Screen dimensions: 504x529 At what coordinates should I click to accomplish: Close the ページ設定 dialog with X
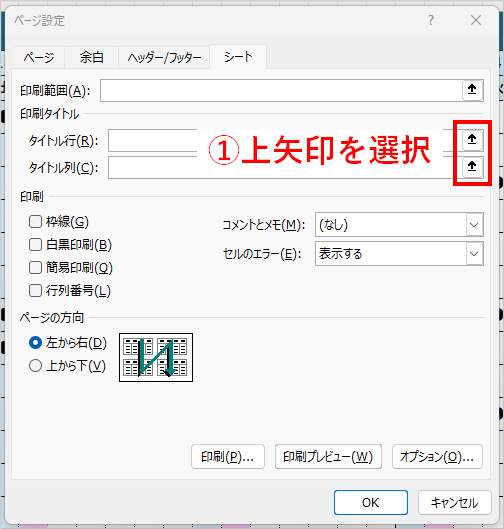pos(476,20)
